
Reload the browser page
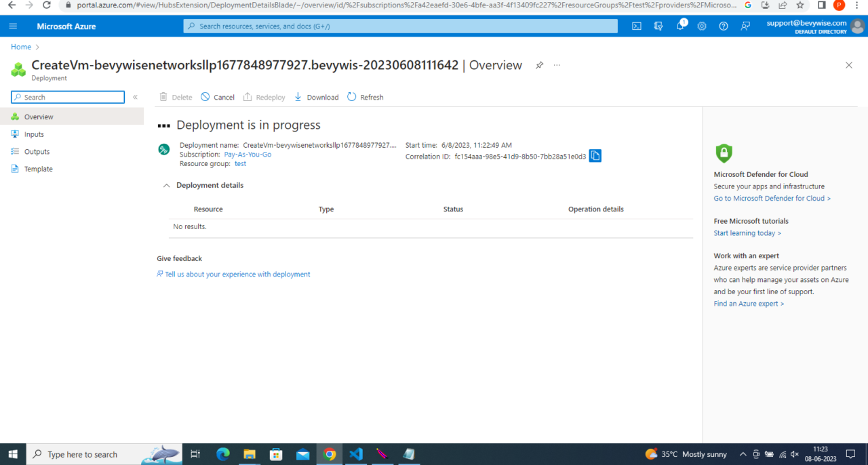[x=46, y=5]
